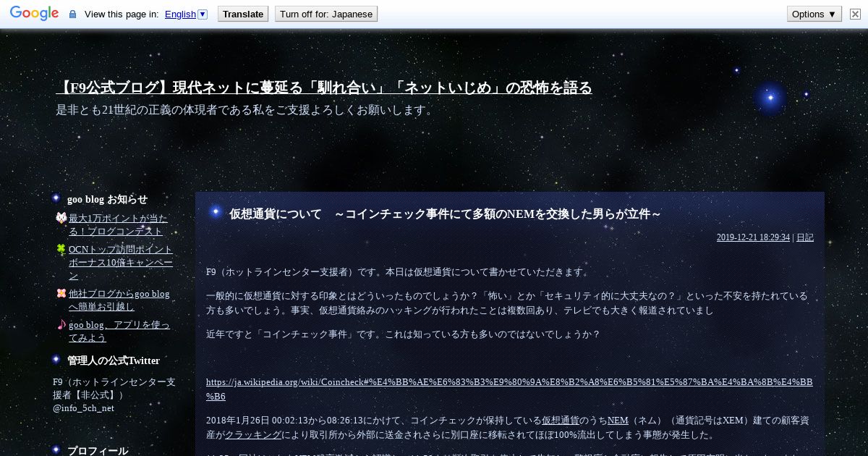Click the post title 仮想通貨について heading
The image size is (868, 456).
(445, 214)
